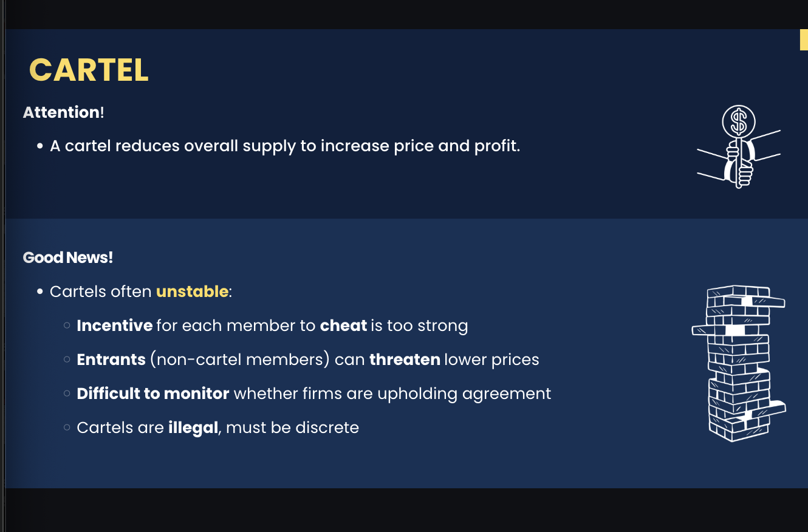The image size is (808, 532).
Task: Click the hollow bullet beside the "Entrants" line
Action: click(67, 360)
